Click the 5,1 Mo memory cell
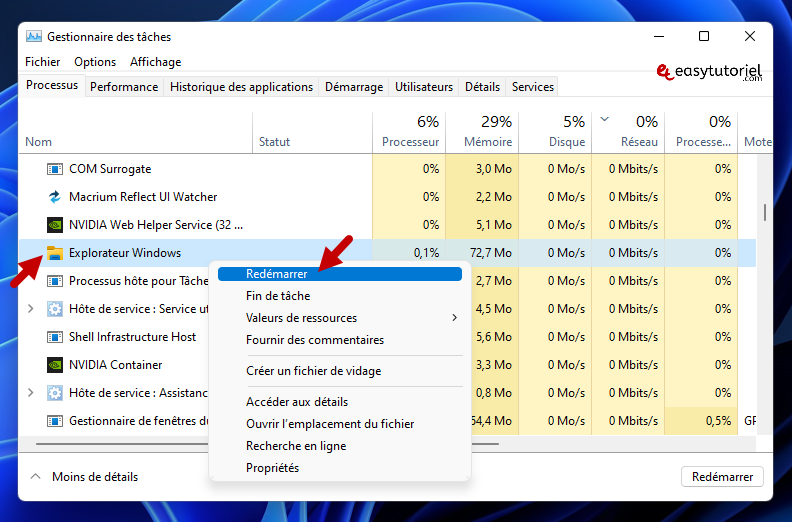 pos(482,225)
